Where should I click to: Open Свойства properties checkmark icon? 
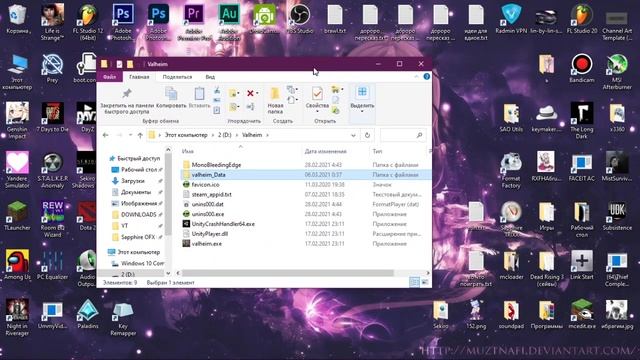point(317,93)
